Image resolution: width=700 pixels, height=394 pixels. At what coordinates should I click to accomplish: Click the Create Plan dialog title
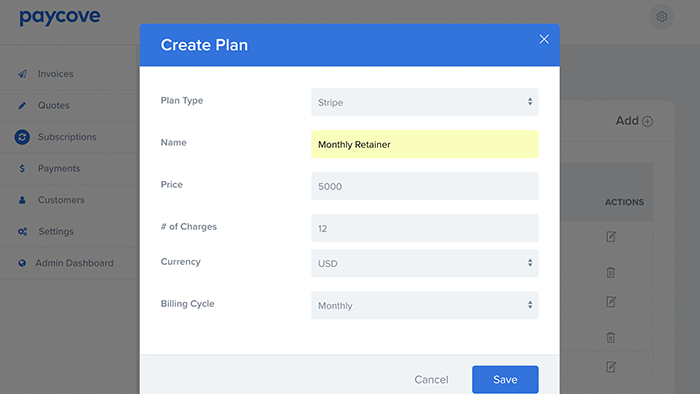pyautogui.click(x=204, y=45)
